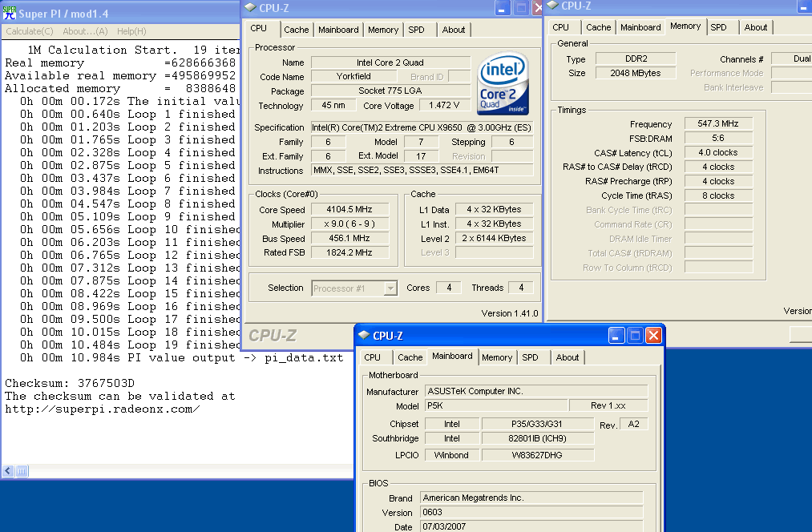
Task: Click the "Checksum: 3767503D" line in Super PI
Action: pyautogui.click(x=70, y=384)
